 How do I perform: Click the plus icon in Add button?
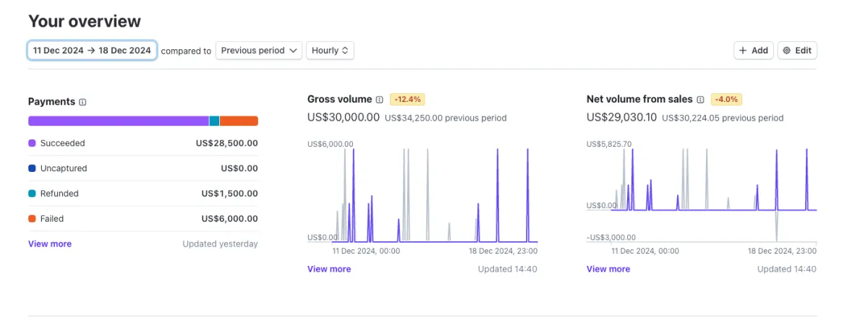click(744, 51)
